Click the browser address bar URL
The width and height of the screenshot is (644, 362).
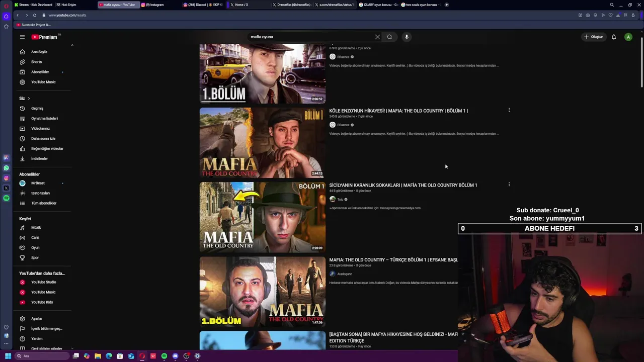67,15
